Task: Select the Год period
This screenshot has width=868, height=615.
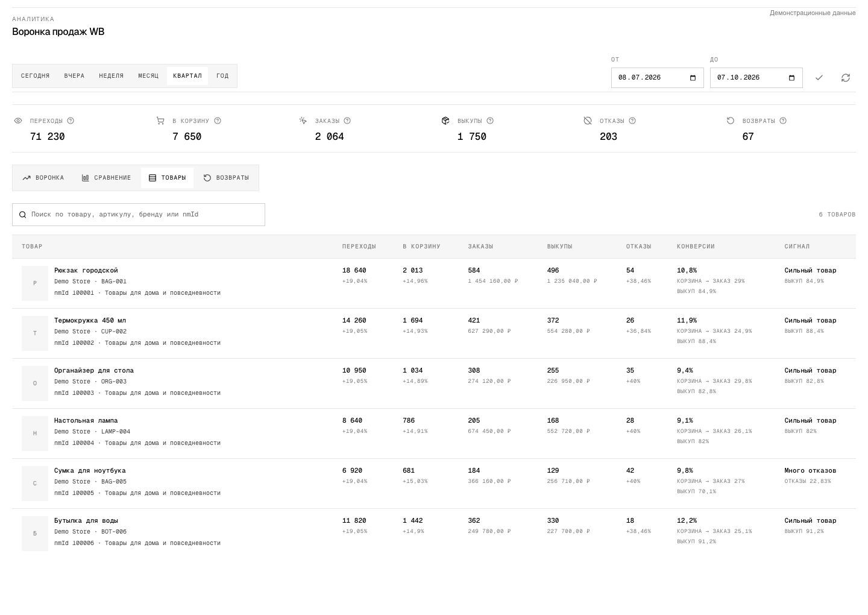Action: [x=222, y=76]
